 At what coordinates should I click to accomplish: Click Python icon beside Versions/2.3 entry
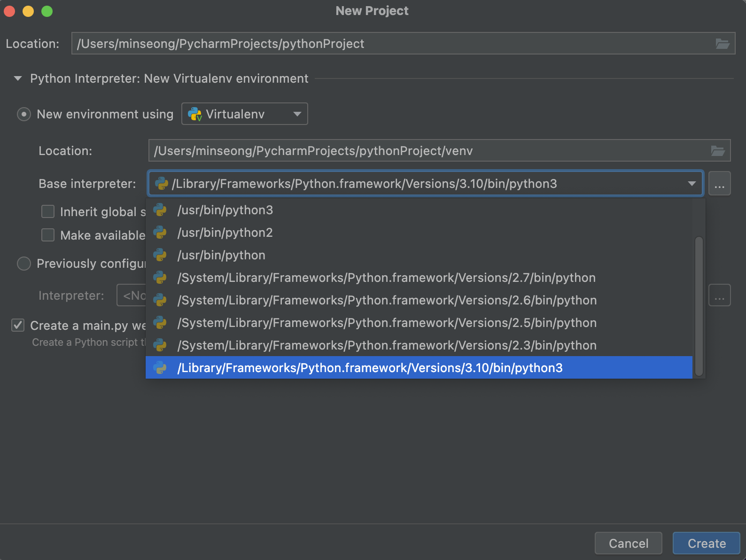coord(160,345)
